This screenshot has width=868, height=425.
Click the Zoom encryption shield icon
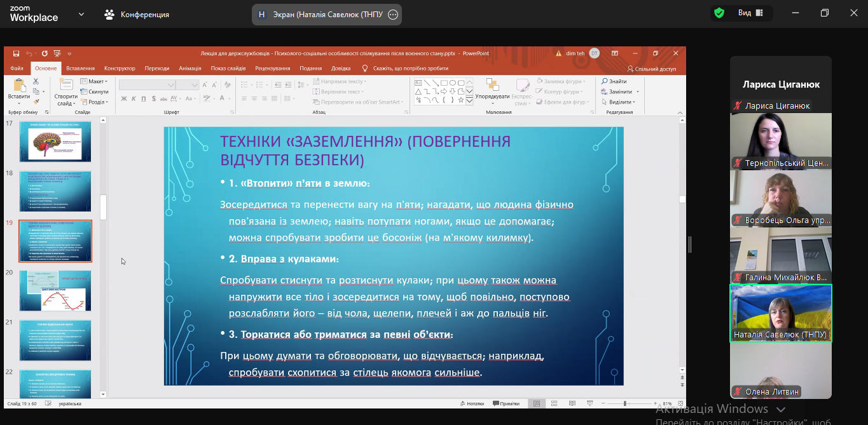(x=719, y=13)
